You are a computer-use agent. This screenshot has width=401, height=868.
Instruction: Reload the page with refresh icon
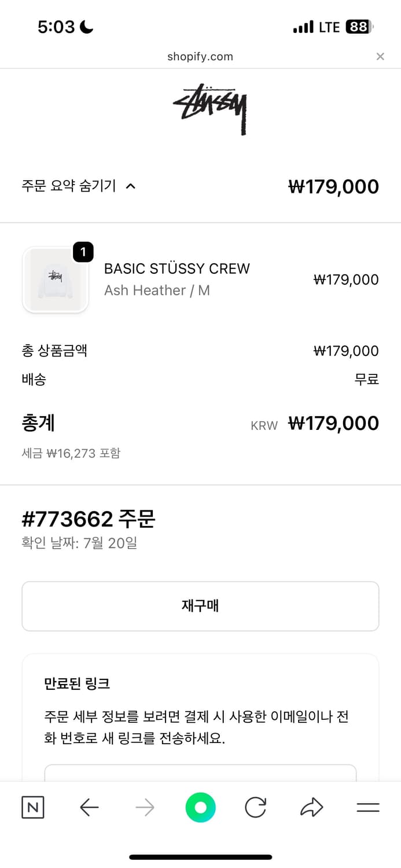[x=255, y=807]
